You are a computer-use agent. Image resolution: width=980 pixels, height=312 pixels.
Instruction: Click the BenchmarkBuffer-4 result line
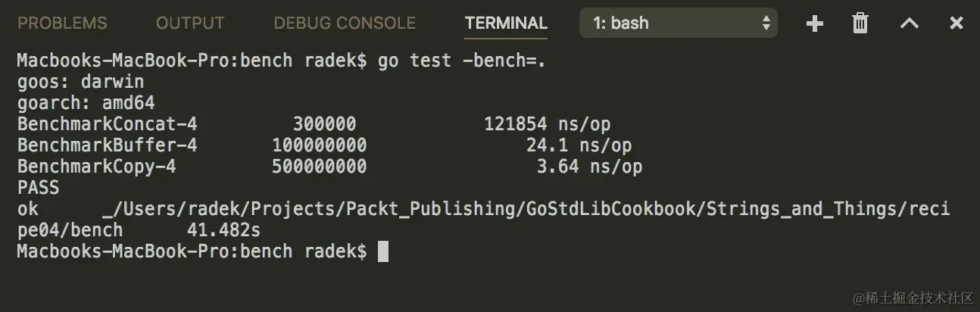coord(324,145)
